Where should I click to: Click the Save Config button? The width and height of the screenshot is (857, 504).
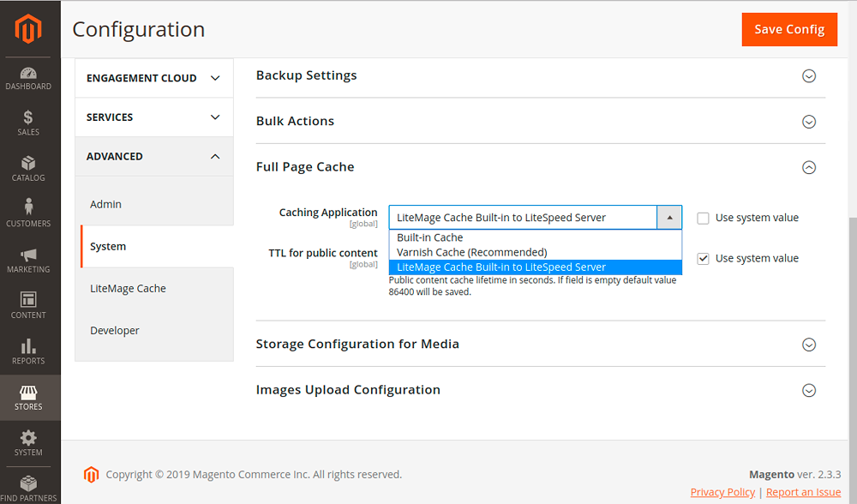[789, 29]
